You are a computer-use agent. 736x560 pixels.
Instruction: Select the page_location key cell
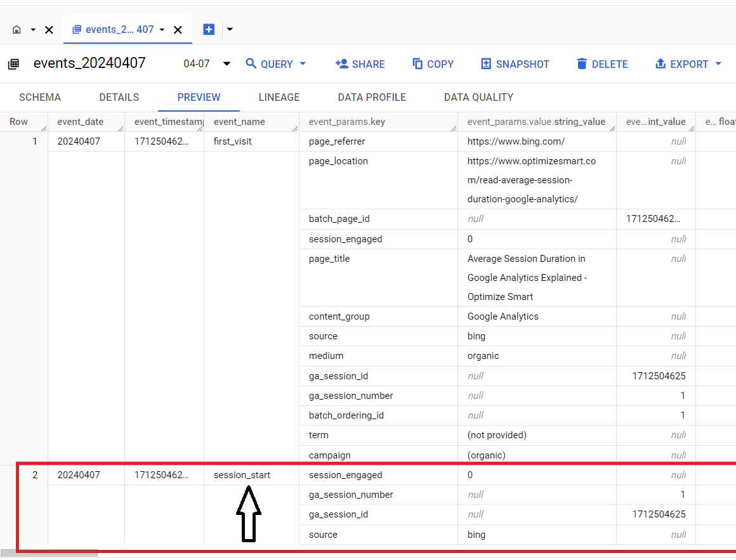[338, 161]
